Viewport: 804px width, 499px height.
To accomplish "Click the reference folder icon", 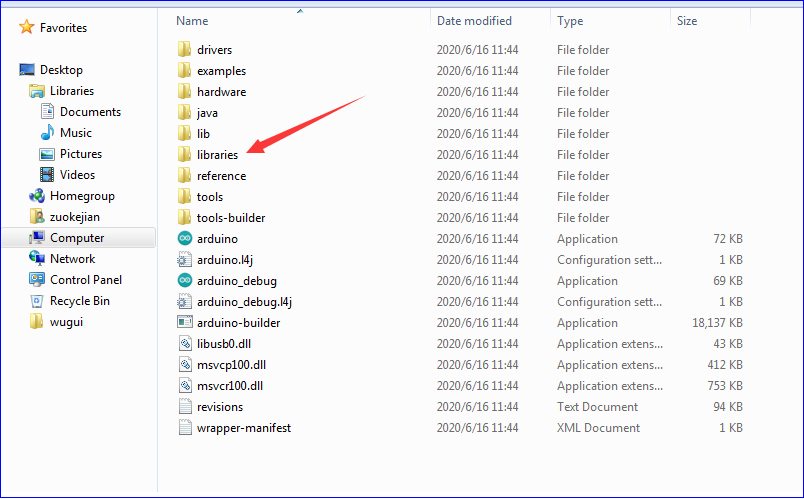I will point(185,176).
